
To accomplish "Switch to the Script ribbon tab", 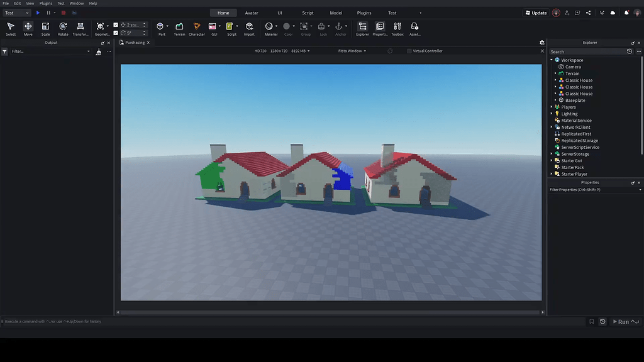I will pyautogui.click(x=308, y=13).
